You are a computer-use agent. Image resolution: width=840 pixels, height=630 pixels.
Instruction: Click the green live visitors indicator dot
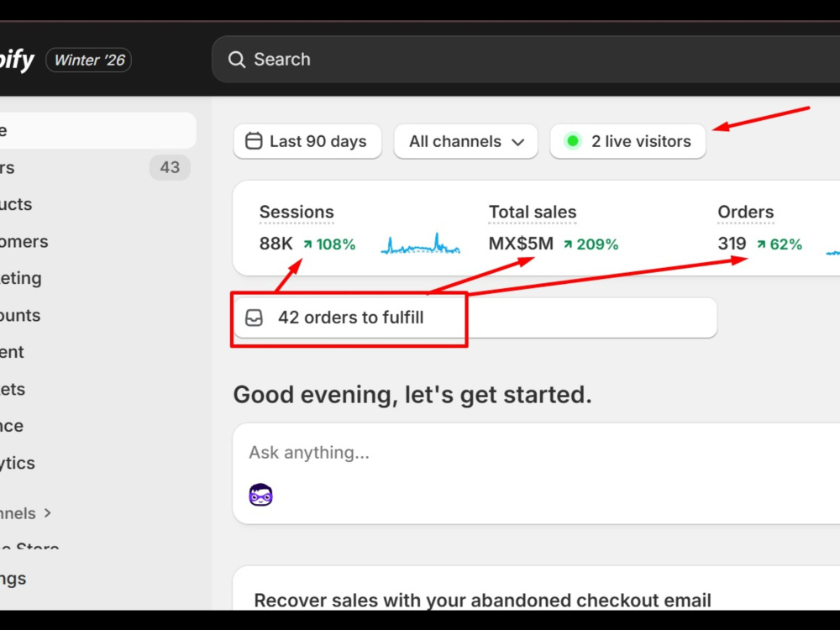[573, 141]
